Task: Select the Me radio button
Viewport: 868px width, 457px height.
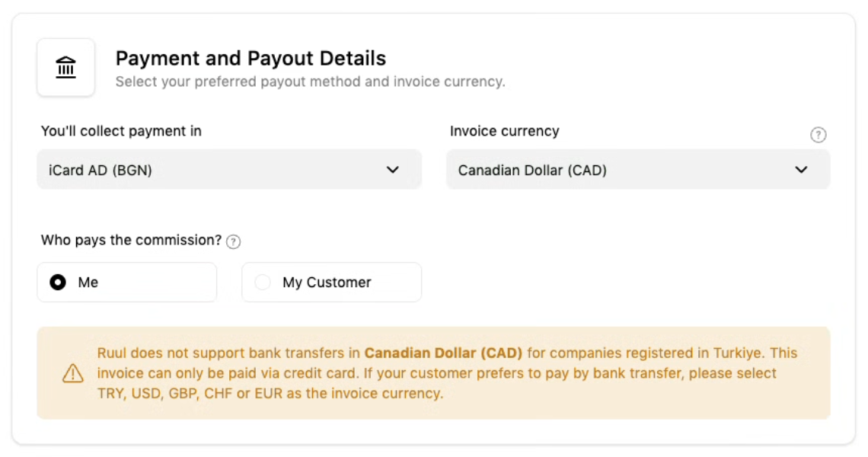Action: coord(58,283)
